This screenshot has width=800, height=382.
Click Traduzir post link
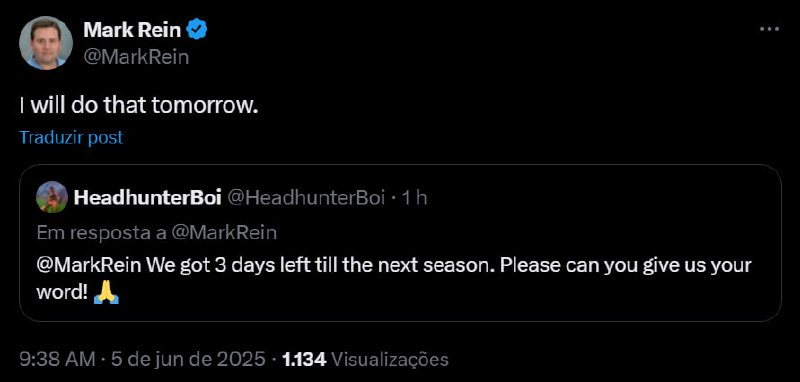point(71,138)
